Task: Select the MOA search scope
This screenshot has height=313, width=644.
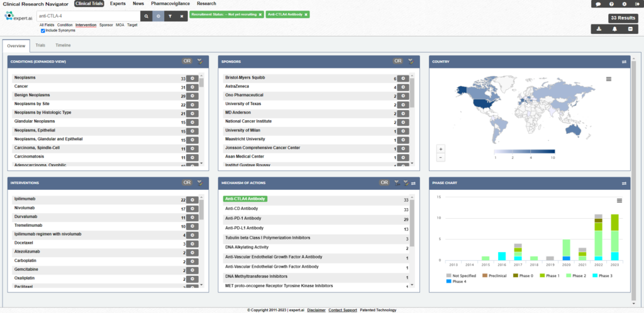Action: tap(120, 25)
